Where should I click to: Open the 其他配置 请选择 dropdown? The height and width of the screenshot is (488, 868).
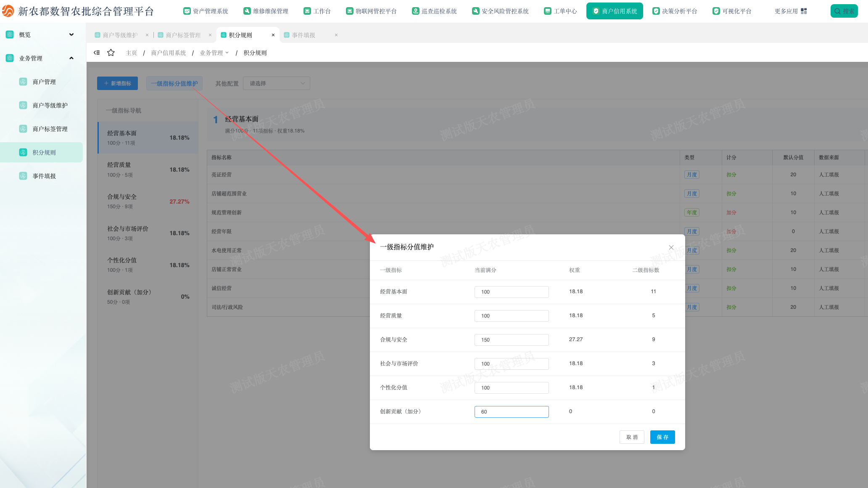click(277, 83)
